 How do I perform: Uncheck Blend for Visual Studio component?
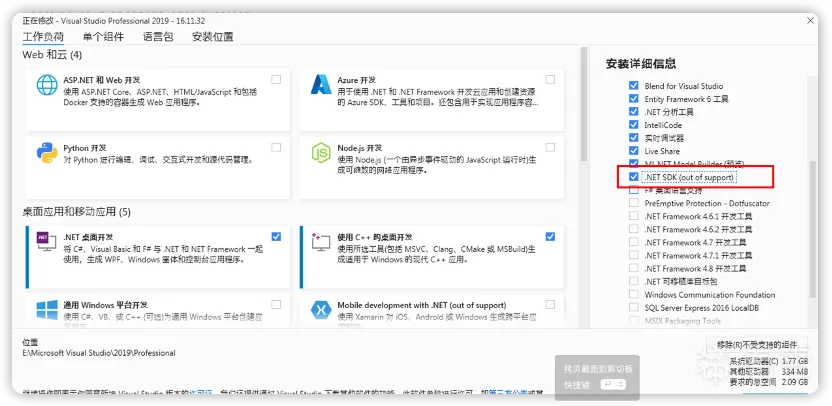[634, 85]
